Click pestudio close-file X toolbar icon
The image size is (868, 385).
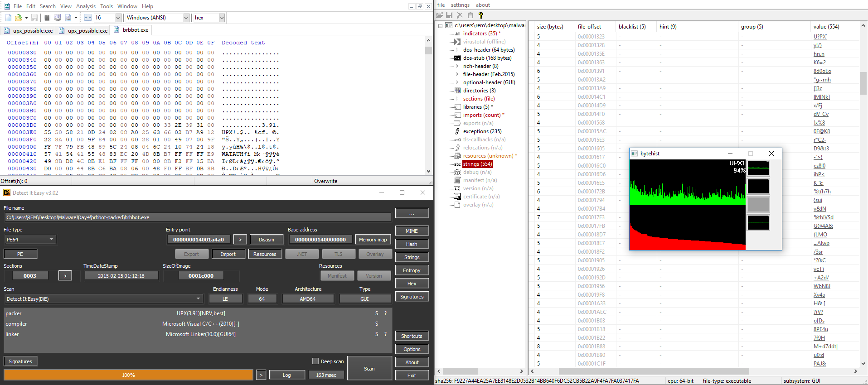[x=460, y=15]
